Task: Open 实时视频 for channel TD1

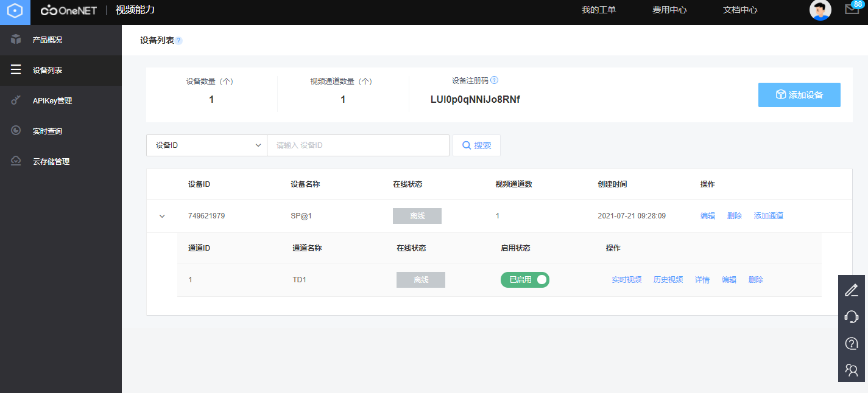Action: [x=626, y=280]
